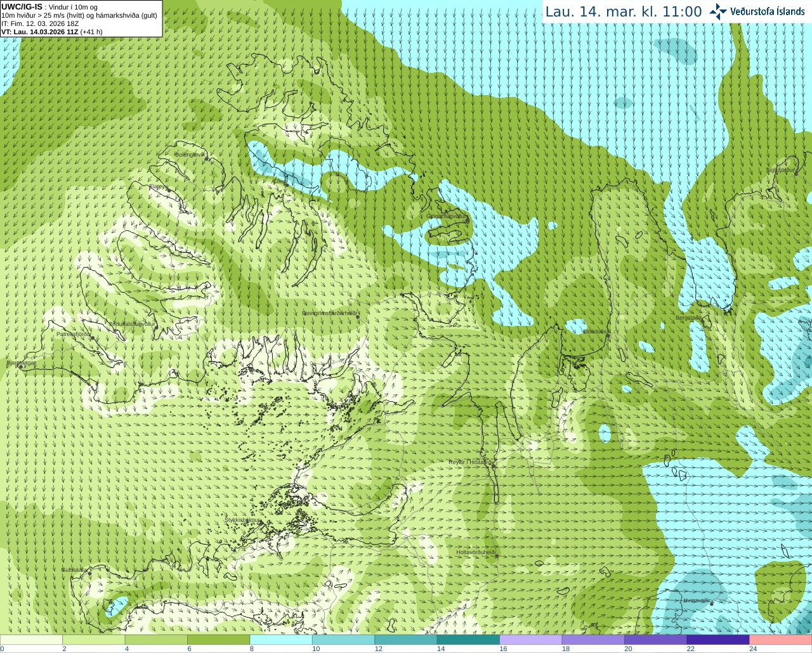This screenshot has width=812, height=653.
Task: Click the Veðurstofa Íslands logo icon
Action: click(718, 11)
